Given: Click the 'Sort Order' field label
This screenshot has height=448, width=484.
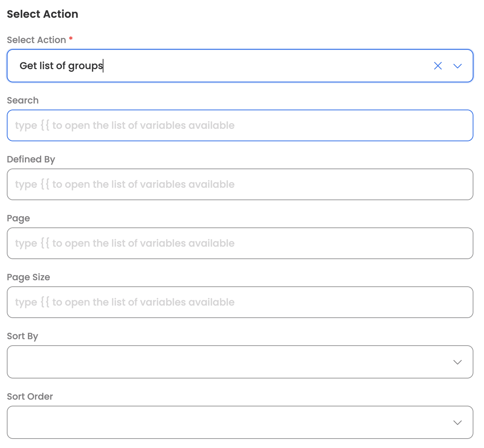Looking at the screenshot, I should (30, 397).
